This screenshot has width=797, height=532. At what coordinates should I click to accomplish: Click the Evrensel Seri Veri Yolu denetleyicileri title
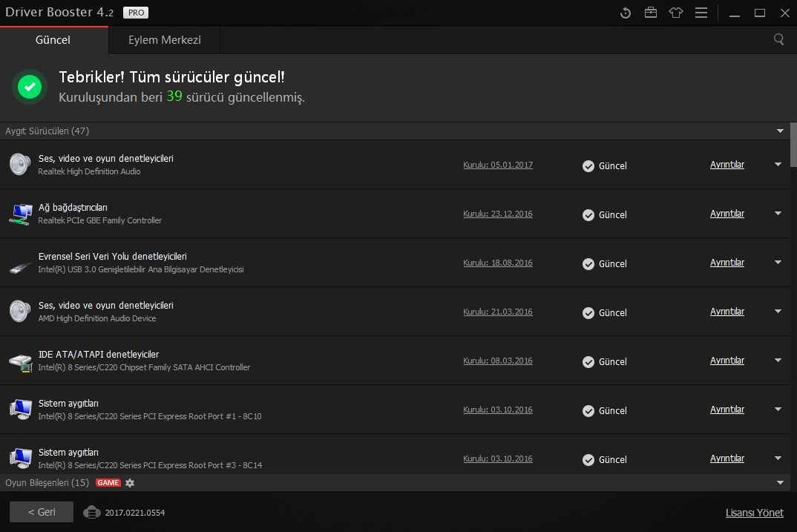(x=112, y=257)
